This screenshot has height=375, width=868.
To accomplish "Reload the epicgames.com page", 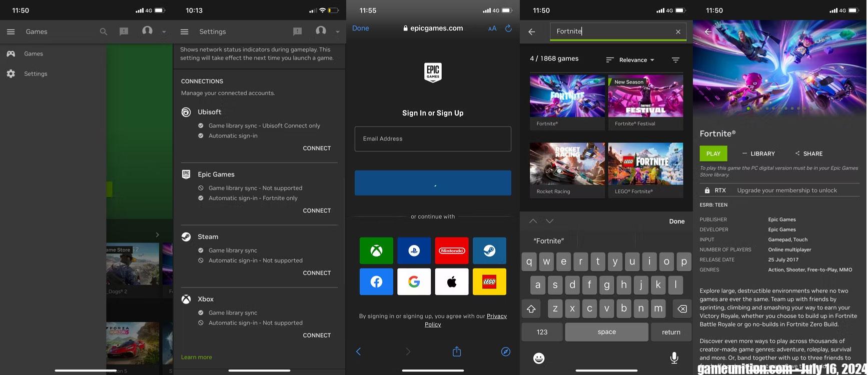I will click(508, 28).
